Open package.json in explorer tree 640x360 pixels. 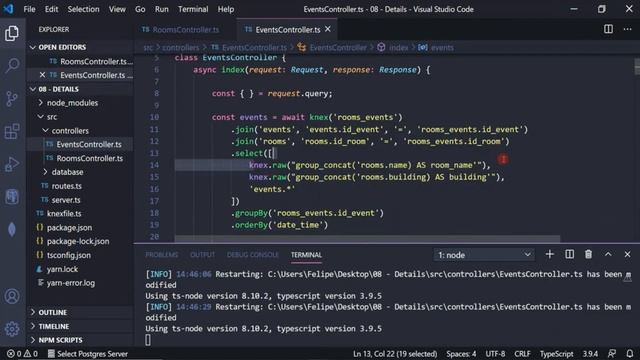[69, 227]
